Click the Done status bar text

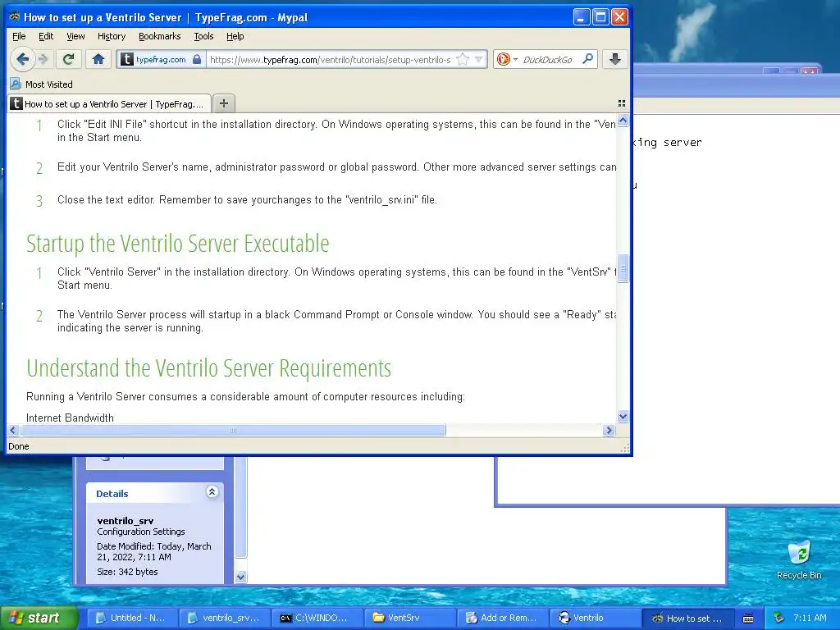[19, 446]
